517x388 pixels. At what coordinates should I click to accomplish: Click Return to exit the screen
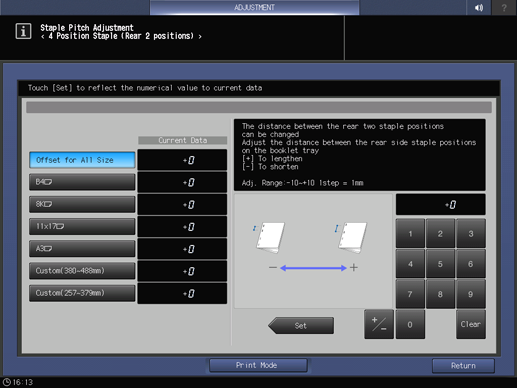pyautogui.click(x=463, y=366)
